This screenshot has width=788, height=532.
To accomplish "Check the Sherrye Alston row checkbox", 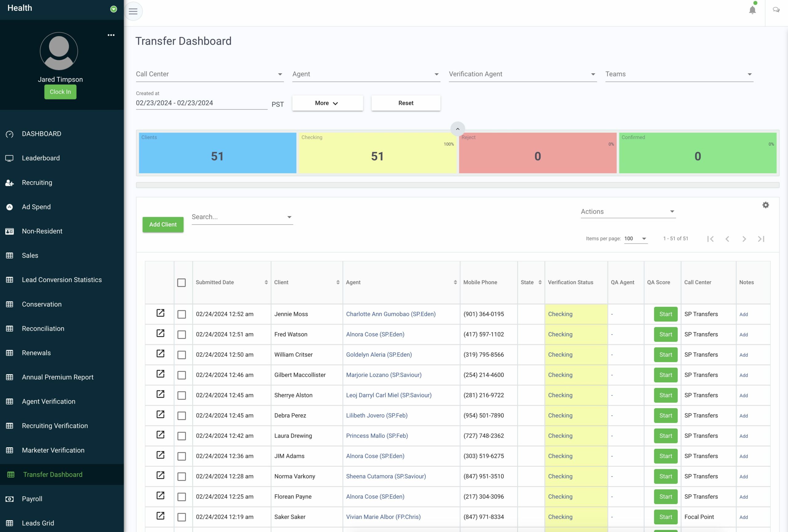I will (x=181, y=395).
